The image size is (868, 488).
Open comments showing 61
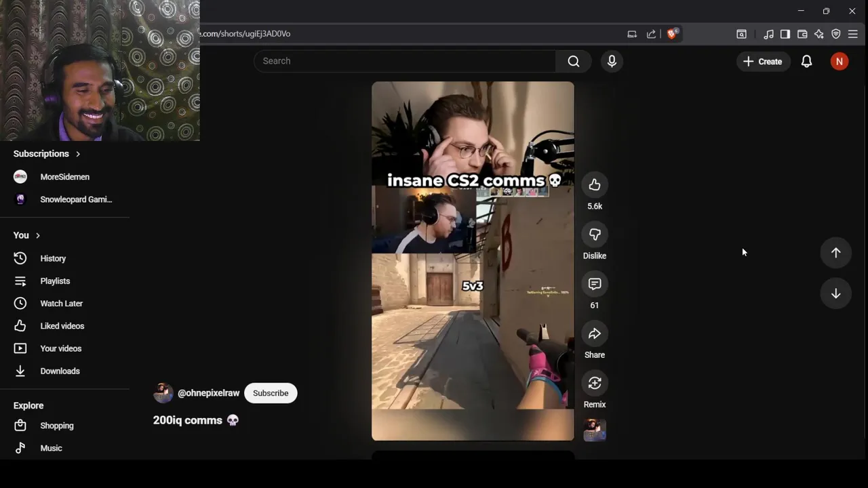595,284
